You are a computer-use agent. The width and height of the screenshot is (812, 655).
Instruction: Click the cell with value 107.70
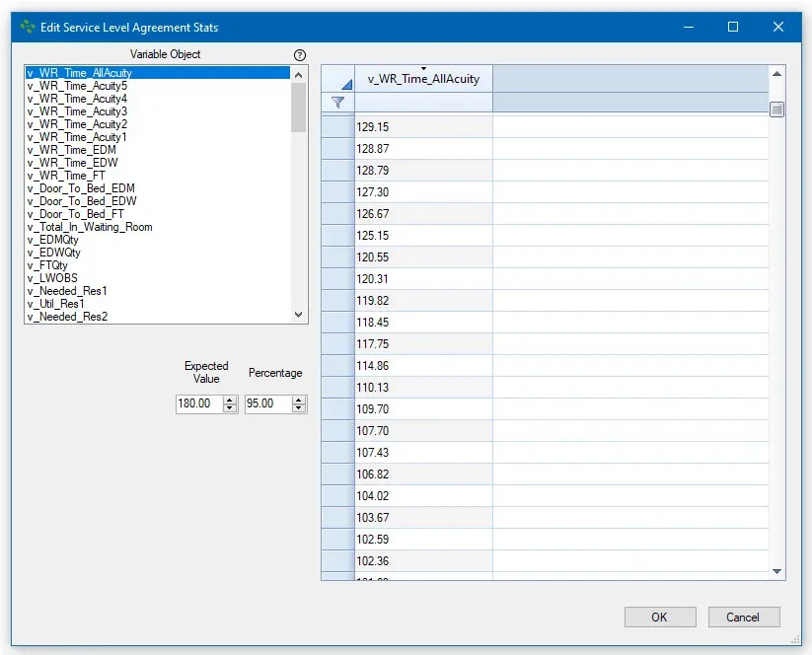(x=423, y=431)
